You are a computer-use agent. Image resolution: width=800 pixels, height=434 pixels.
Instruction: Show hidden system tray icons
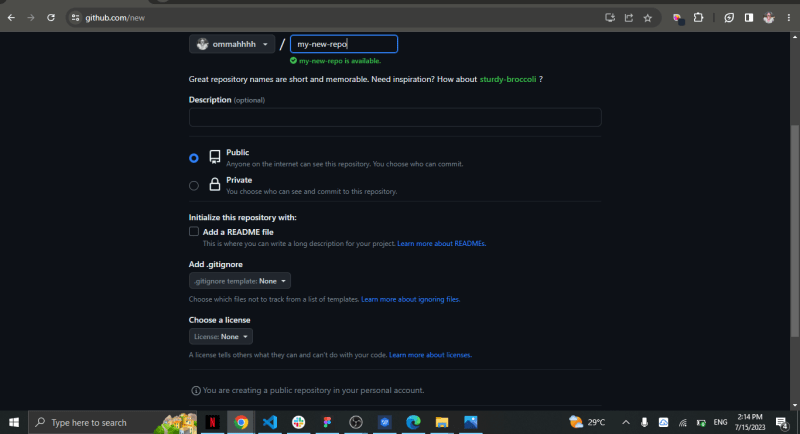click(626, 422)
